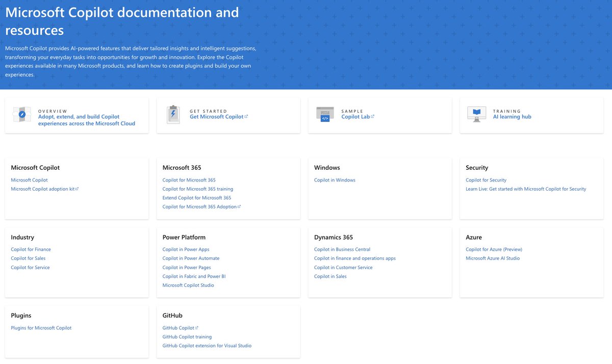The width and height of the screenshot is (612, 364).
Task: Open Microsoft Copilot adoption kit link
Action: coord(42,189)
